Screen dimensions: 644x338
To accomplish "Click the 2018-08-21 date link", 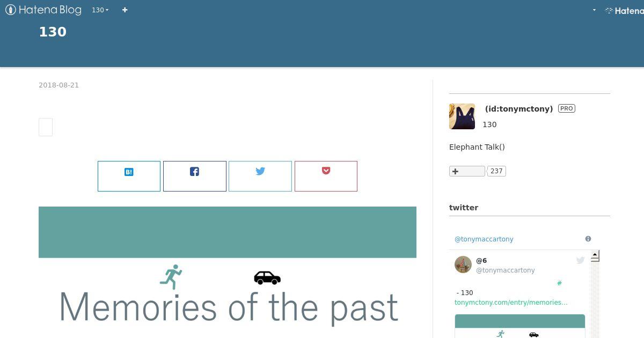I will 58,85.
